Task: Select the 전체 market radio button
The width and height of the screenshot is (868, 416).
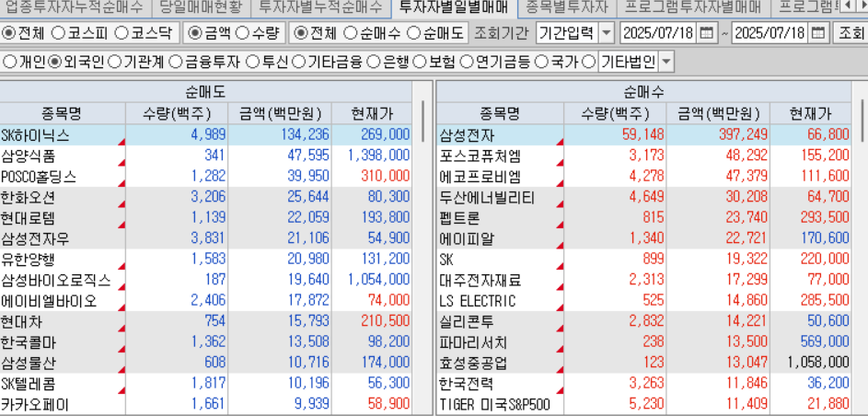Action: pyautogui.click(x=9, y=33)
